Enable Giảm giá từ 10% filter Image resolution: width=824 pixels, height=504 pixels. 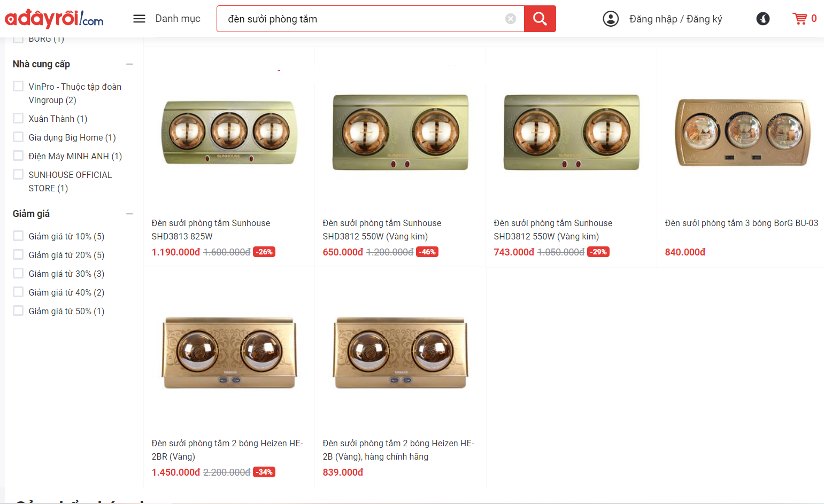(x=18, y=236)
